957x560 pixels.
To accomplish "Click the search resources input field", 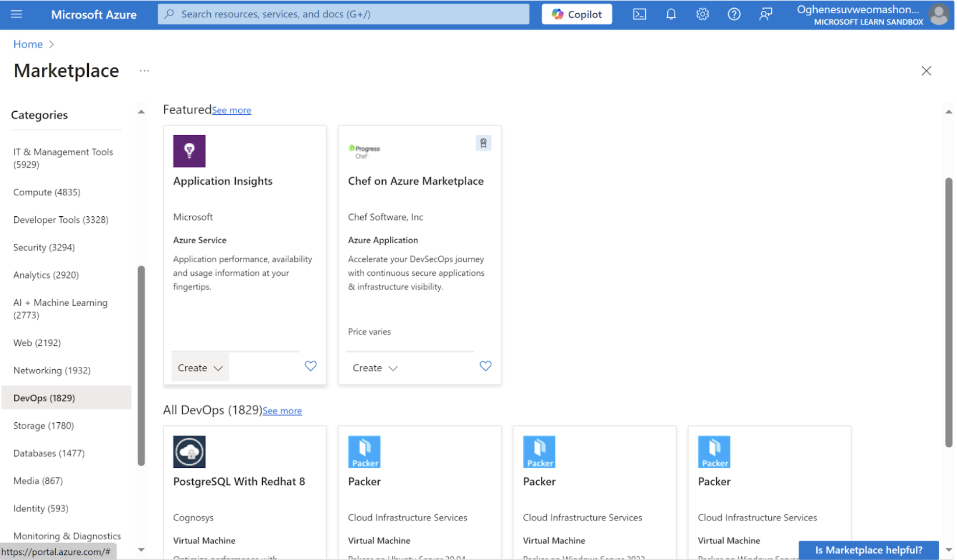I will [x=344, y=14].
